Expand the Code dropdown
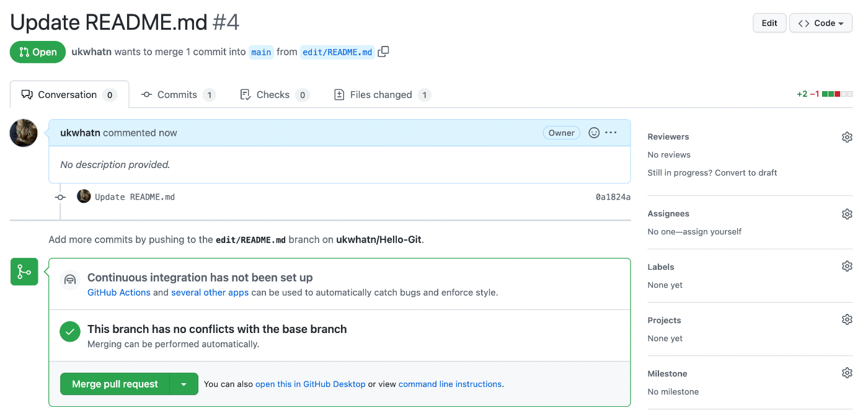 pyautogui.click(x=820, y=22)
